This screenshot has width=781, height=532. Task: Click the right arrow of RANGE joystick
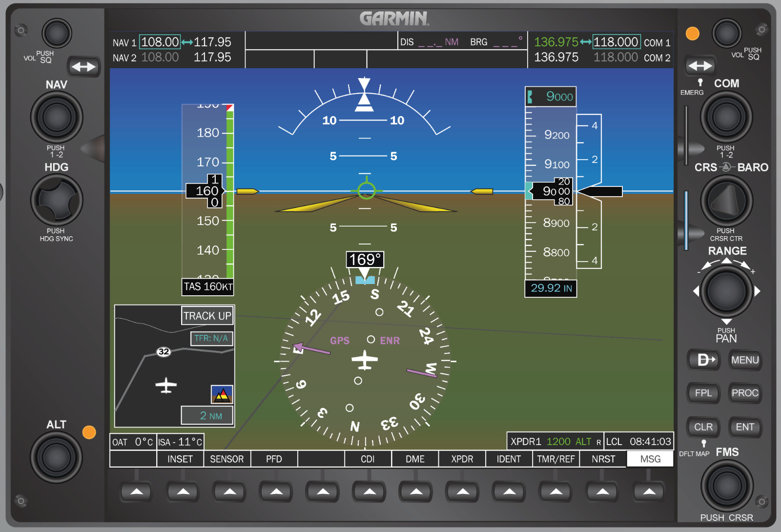click(x=758, y=291)
